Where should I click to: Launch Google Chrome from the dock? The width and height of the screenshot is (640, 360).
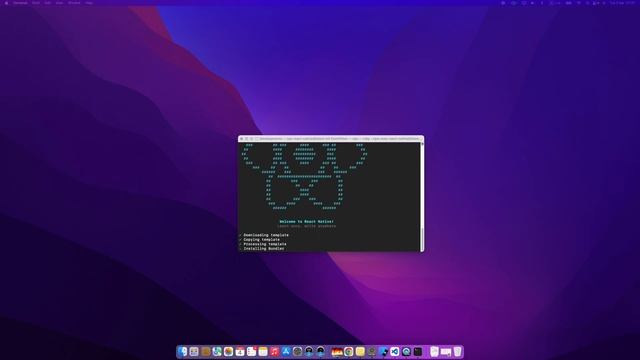pyautogui.click(x=349, y=351)
